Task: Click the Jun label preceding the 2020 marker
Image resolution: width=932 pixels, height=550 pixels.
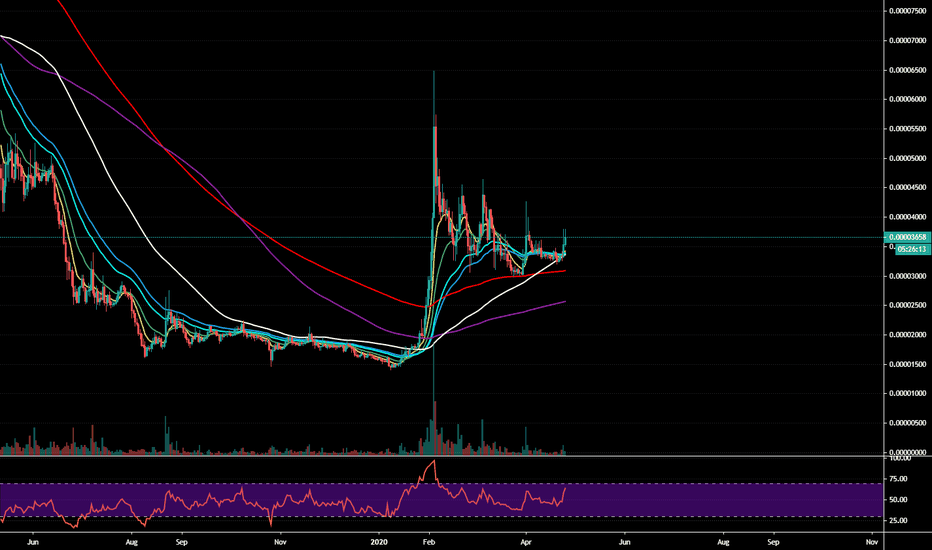Action: (x=33, y=542)
